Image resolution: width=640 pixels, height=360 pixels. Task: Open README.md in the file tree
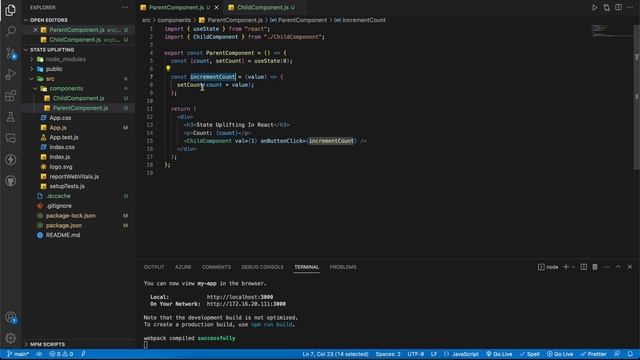[62, 235]
